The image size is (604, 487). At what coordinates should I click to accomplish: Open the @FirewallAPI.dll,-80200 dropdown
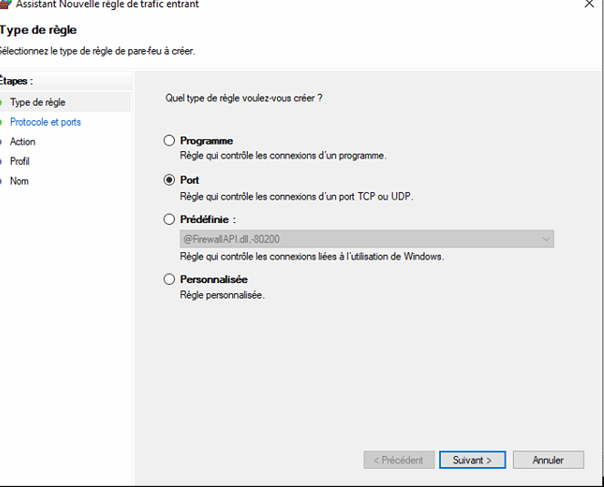pyautogui.click(x=367, y=239)
